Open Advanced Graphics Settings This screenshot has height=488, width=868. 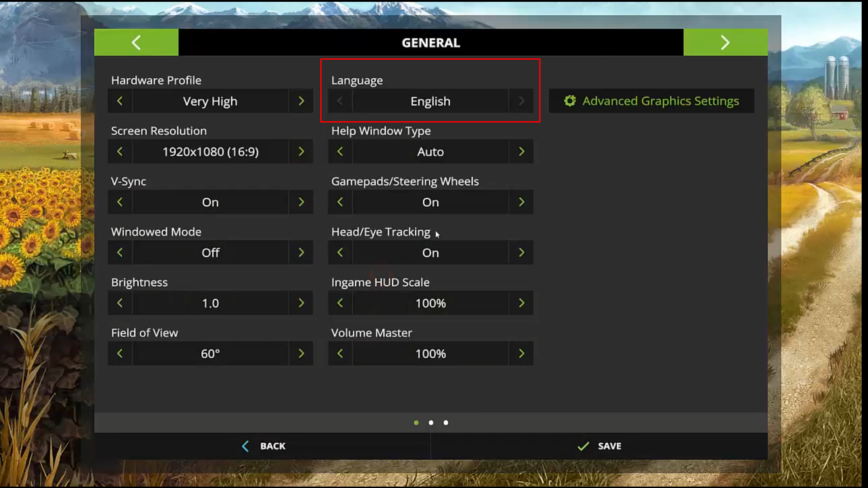click(x=651, y=101)
